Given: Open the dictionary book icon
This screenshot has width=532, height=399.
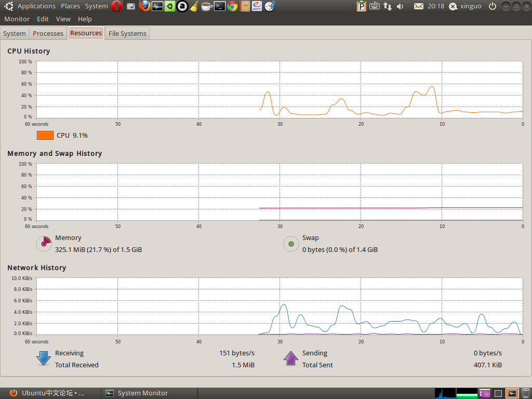Looking at the screenshot, I should click(x=245, y=6).
